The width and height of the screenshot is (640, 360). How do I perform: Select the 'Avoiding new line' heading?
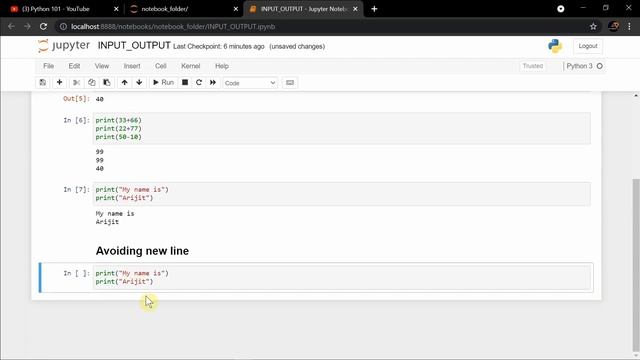(x=142, y=251)
